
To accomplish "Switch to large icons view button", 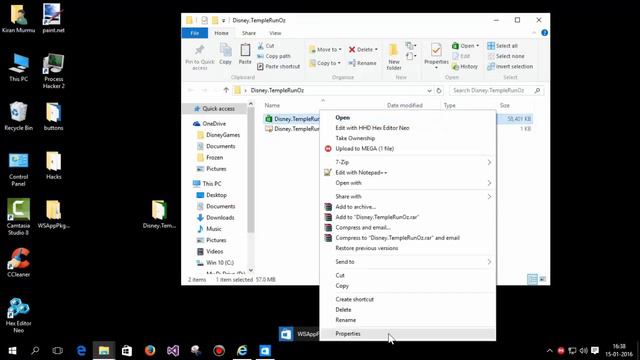I will click(x=542, y=279).
